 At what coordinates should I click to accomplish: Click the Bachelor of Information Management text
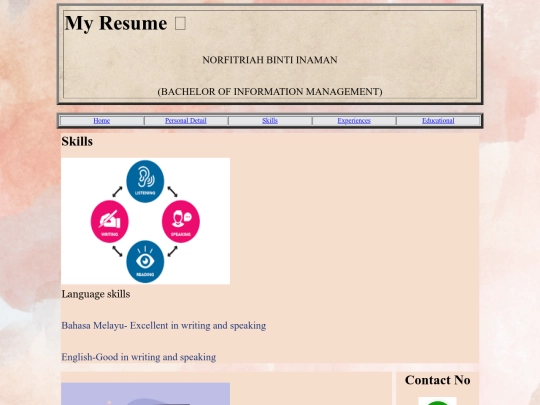[270, 92]
